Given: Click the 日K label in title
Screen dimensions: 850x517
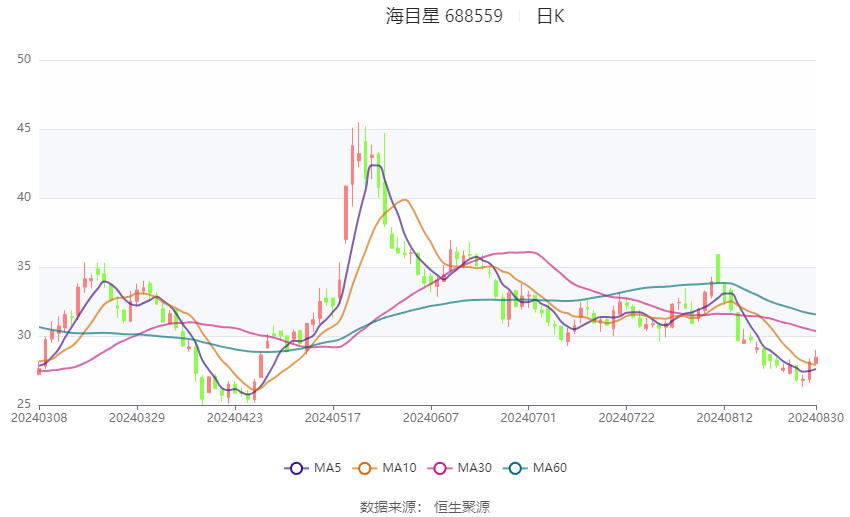Looking at the screenshot, I should (550, 16).
